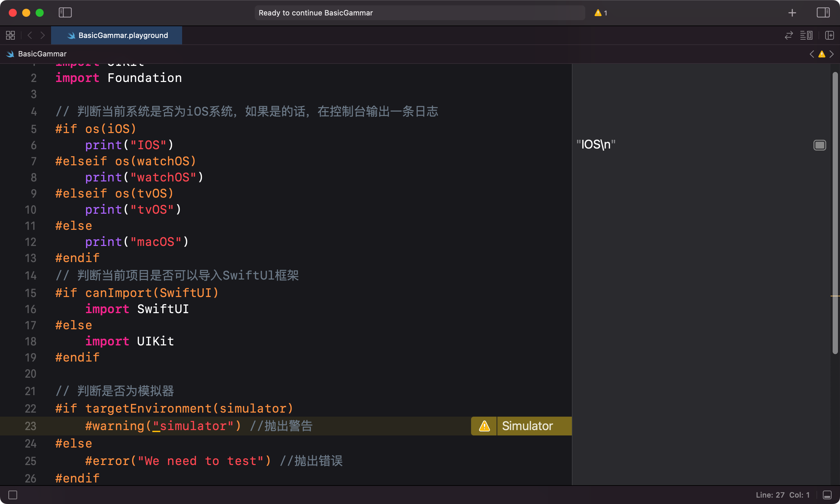The image size is (840, 504).
Task: Click 'print("tvOS")' on line 10
Action: pyautogui.click(x=133, y=210)
